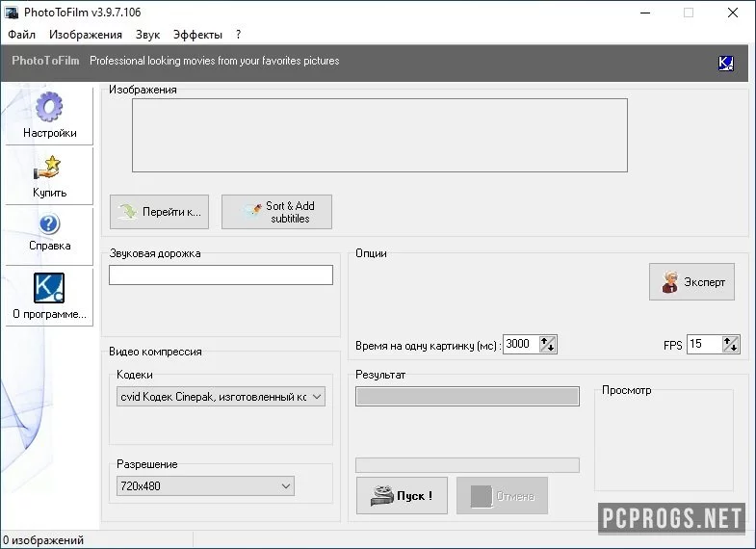The image size is (756, 549).
Task: Start rendering with Пуск ! button
Action: pyautogui.click(x=403, y=495)
